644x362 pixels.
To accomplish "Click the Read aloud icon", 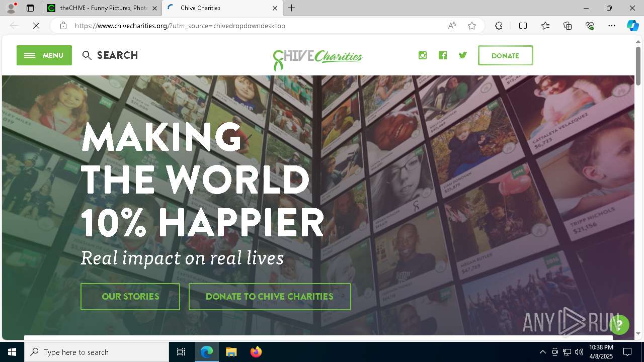I will [452, 26].
